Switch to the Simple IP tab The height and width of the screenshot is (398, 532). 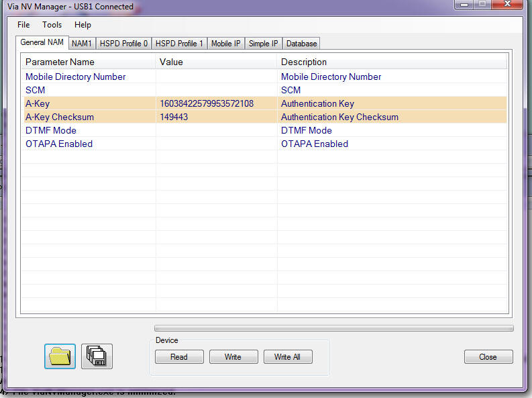(x=263, y=44)
